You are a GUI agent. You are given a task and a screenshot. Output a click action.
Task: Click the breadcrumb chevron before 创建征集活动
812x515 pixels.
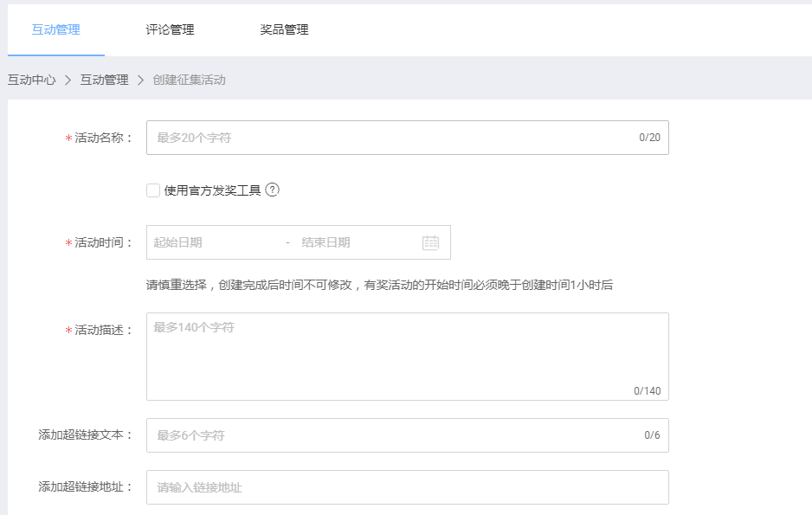140,80
